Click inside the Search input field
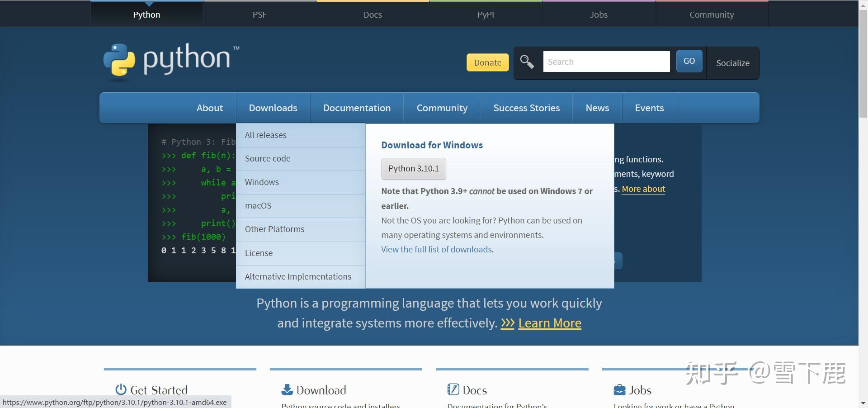The image size is (868, 408). coord(606,62)
